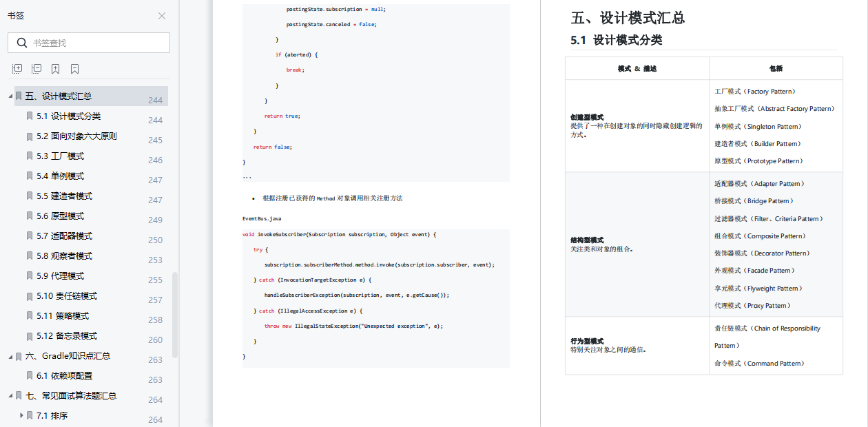This screenshot has height=427, width=868.
Task: Click bookmark icon beside 5.10 责任链模式
Action: (x=30, y=296)
